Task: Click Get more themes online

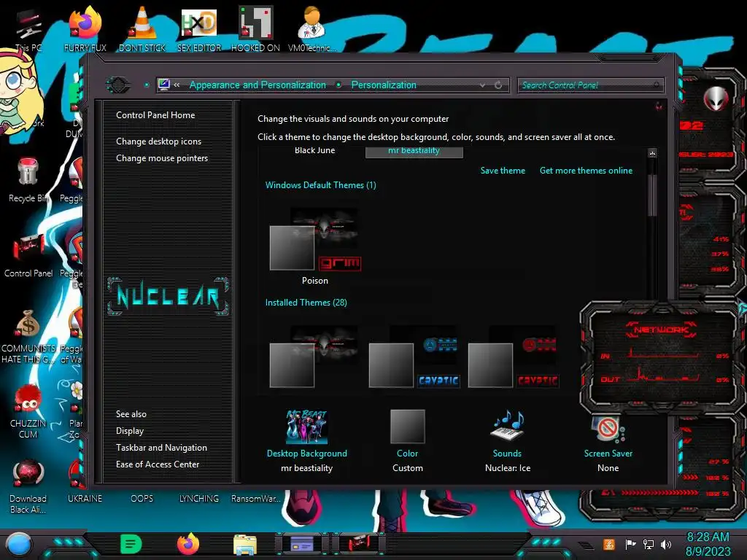Action: click(586, 171)
